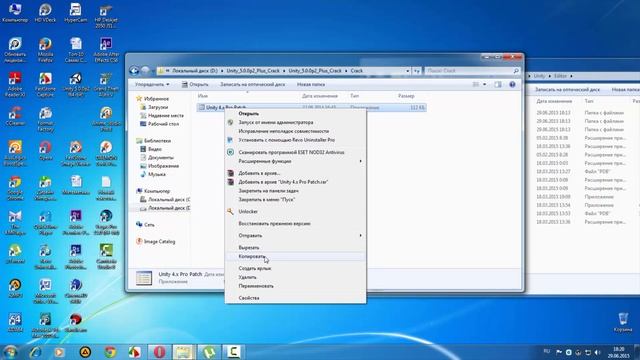Click the Crack breadcrumb segment
The width and height of the screenshot is (640, 360).
[356, 71]
